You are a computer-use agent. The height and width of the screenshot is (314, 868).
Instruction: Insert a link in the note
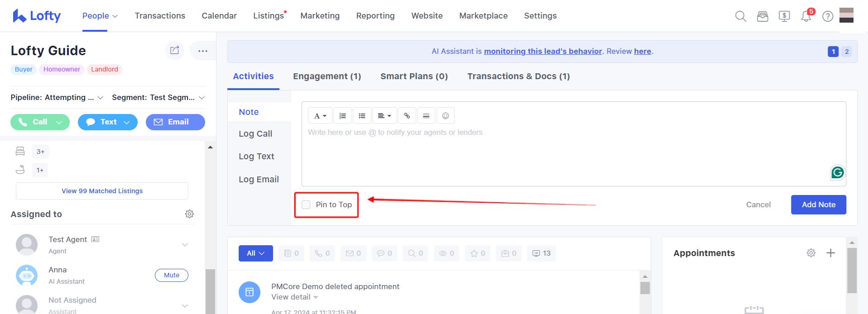(407, 116)
